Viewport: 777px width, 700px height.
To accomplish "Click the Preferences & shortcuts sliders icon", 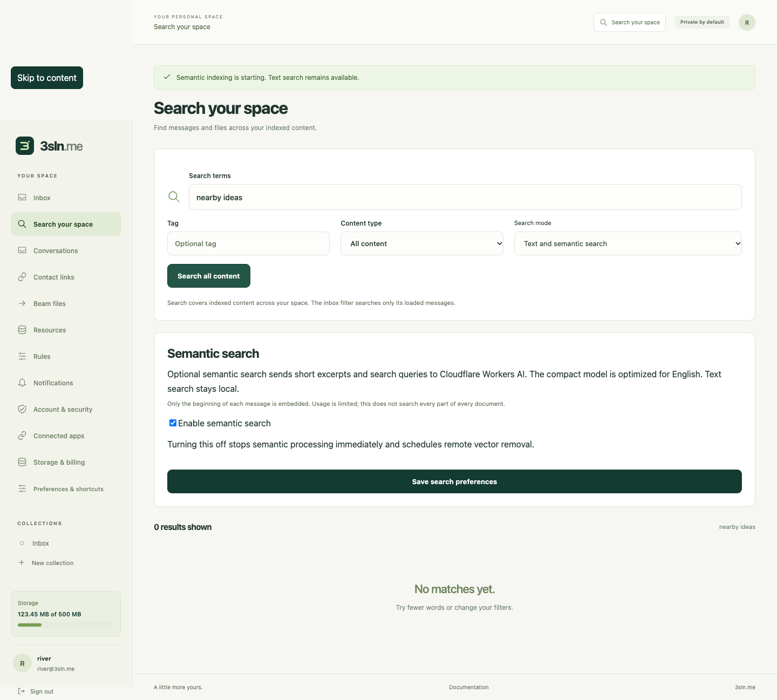I will [22, 488].
